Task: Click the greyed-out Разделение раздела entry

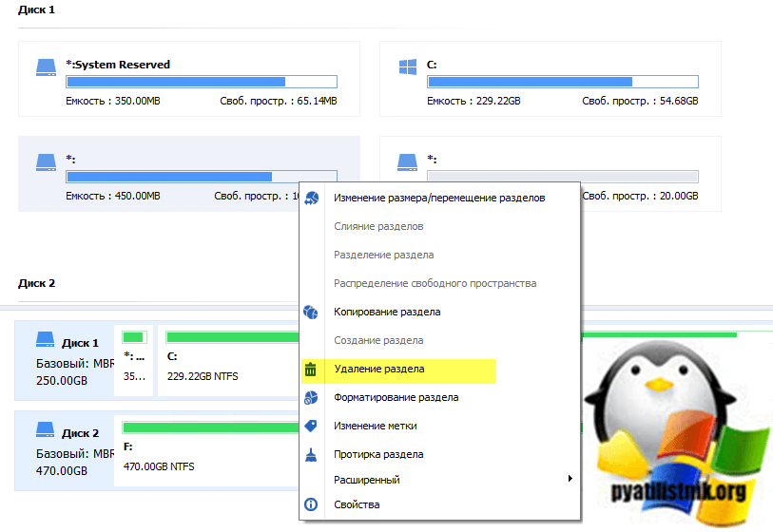Action: 383,256
